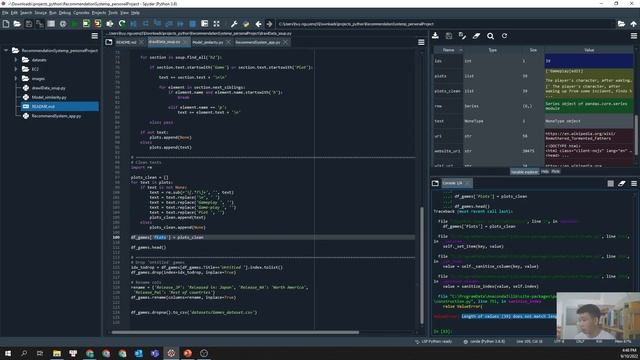Select the Variable explorer tab
This screenshot has width=640, height=360.
pos(524,172)
